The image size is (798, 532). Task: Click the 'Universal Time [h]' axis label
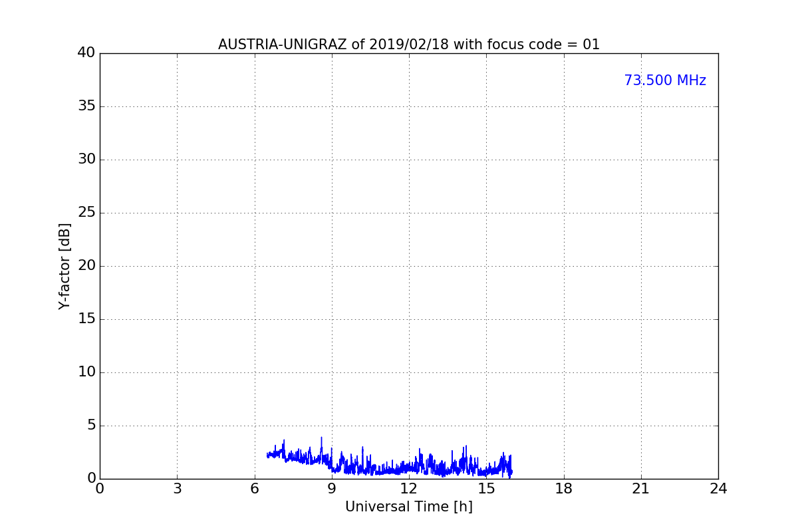pos(409,507)
